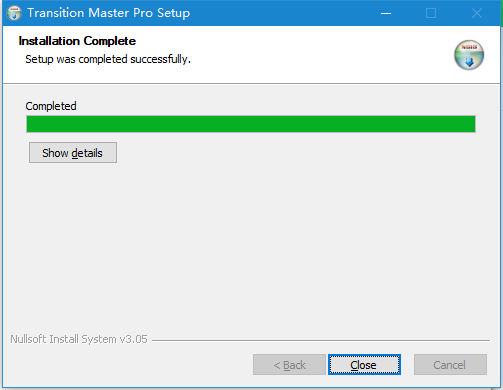This screenshot has height=390, width=503.
Task: Click the NSIS logo in the header
Action: click(469, 55)
